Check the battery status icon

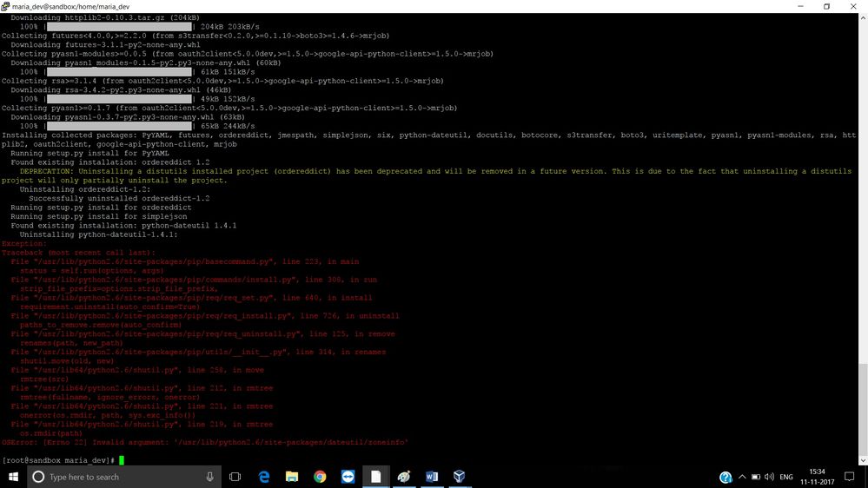point(756,477)
